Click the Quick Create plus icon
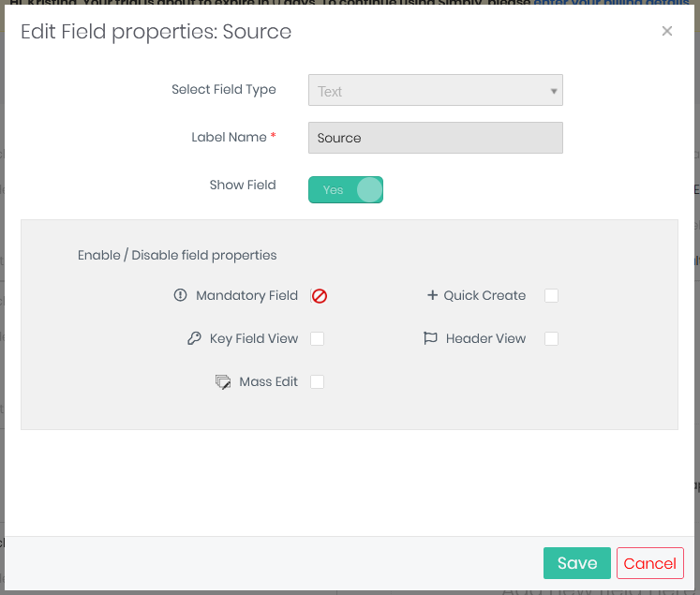The height and width of the screenshot is (595, 700). click(432, 295)
